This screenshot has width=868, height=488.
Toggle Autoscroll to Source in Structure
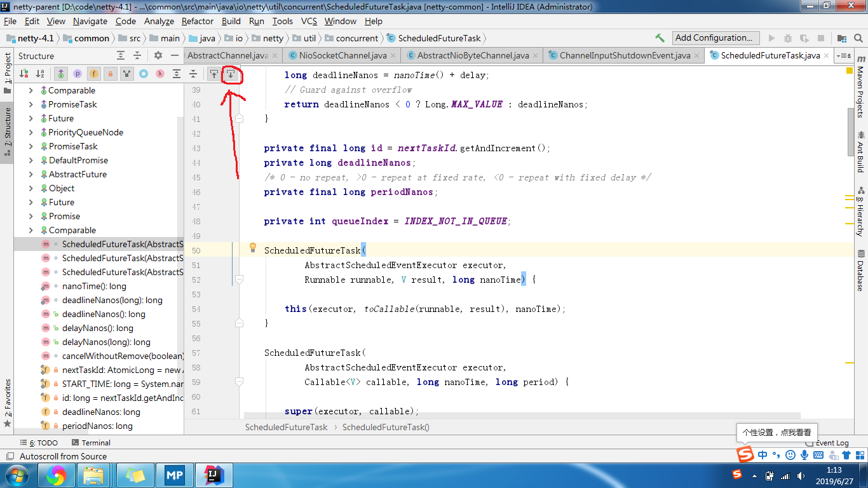(214, 74)
